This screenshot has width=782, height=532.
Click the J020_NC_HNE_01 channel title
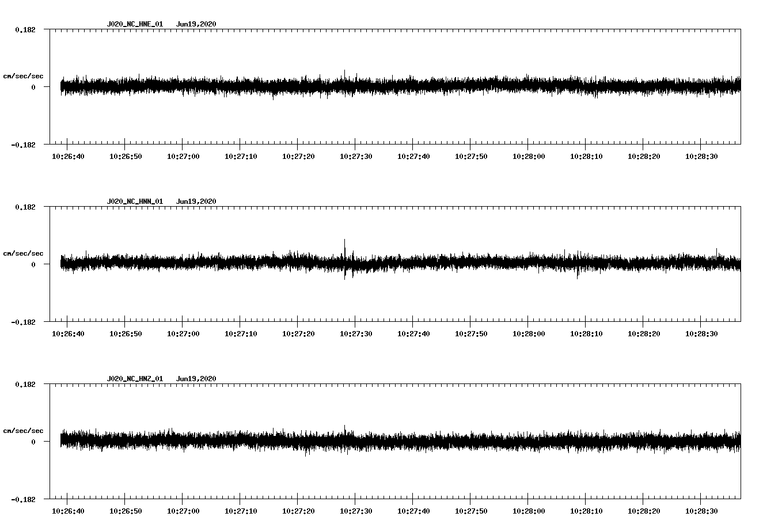(135, 24)
